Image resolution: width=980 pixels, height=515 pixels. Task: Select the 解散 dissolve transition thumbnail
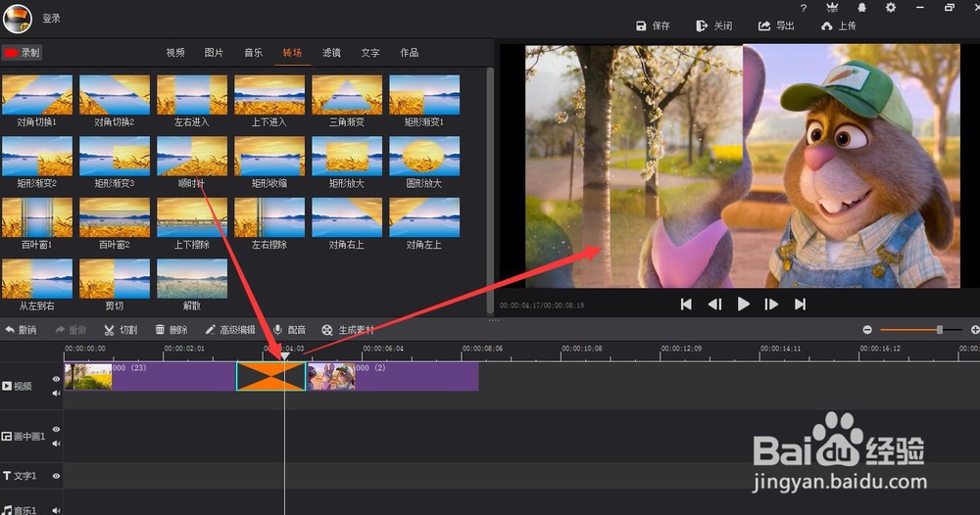pos(192,278)
